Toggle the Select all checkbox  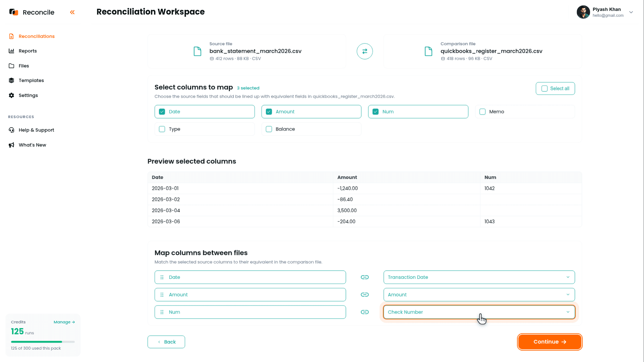[544, 89]
